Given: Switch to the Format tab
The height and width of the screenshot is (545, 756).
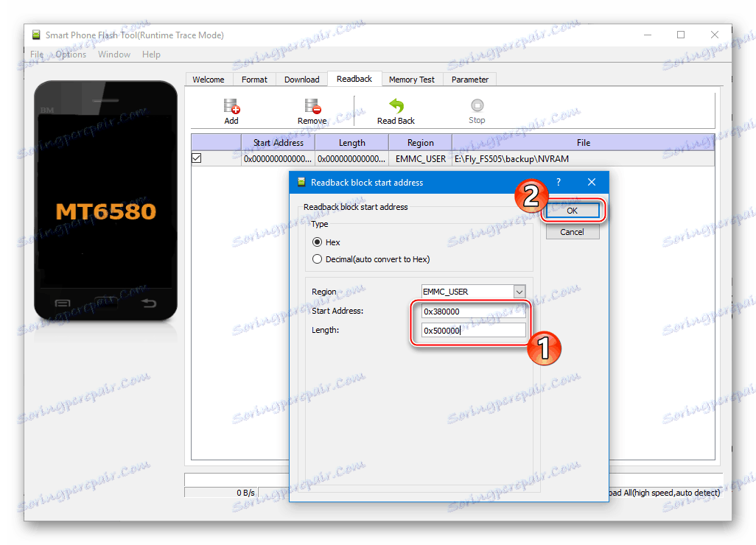Looking at the screenshot, I should pos(254,80).
